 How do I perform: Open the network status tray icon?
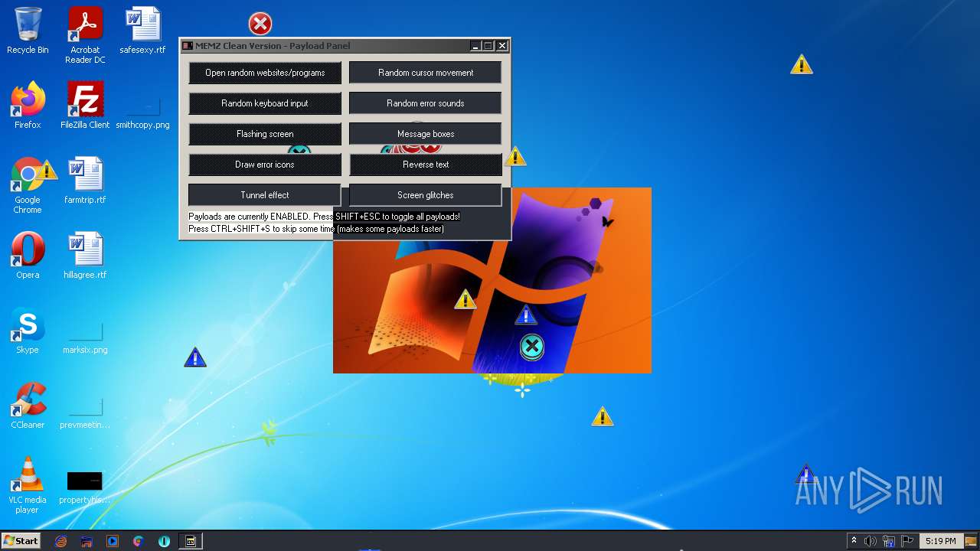[x=889, y=541]
